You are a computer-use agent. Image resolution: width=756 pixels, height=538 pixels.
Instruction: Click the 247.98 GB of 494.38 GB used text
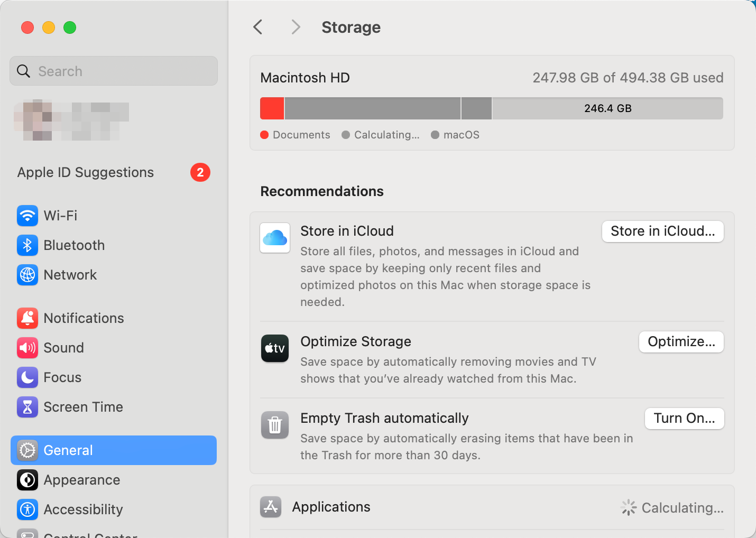(x=628, y=78)
